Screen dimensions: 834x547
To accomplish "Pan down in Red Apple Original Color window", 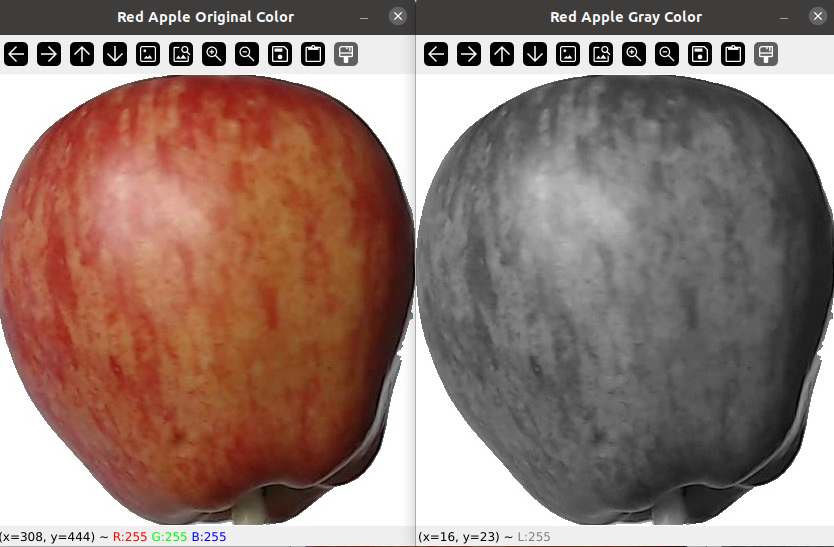I will pos(115,54).
